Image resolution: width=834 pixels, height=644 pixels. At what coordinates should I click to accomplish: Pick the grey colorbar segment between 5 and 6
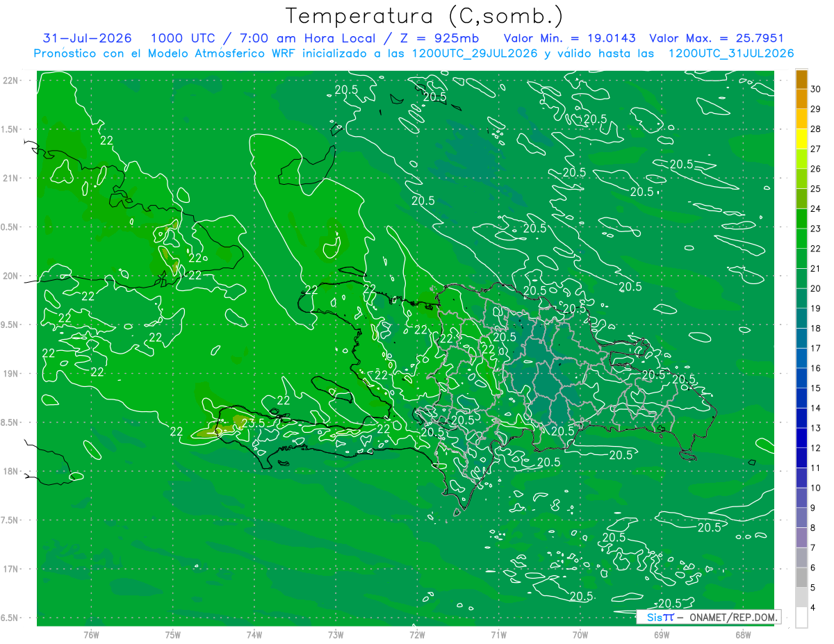click(802, 577)
